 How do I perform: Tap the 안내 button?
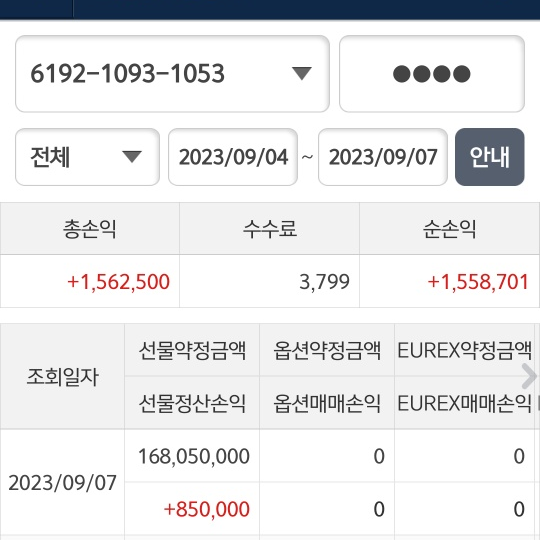pos(490,157)
